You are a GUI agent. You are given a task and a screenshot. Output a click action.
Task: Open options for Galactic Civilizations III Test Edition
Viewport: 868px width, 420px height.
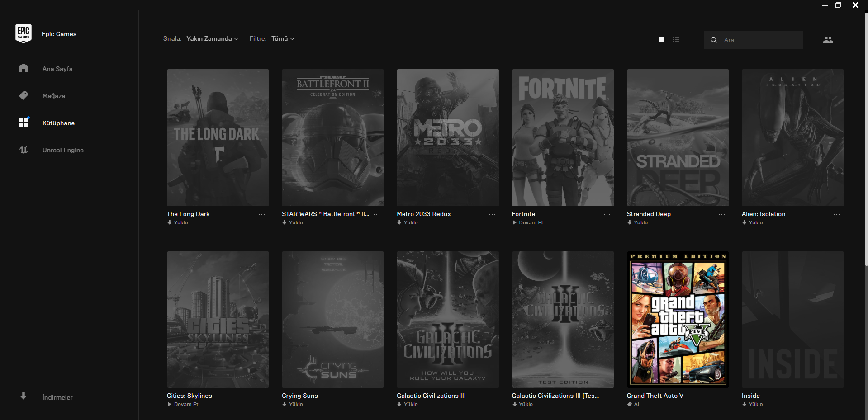pyautogui.click(x=607, y=396)
